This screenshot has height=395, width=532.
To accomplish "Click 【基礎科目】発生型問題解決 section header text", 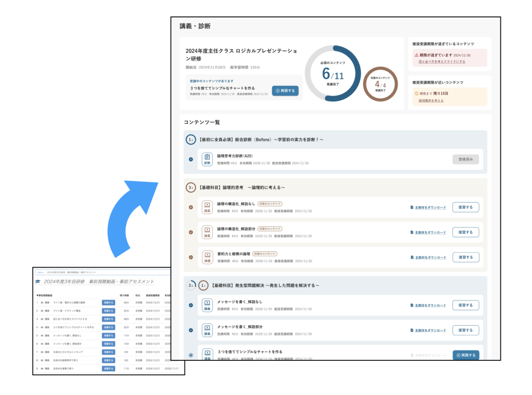I will point(266,285).
